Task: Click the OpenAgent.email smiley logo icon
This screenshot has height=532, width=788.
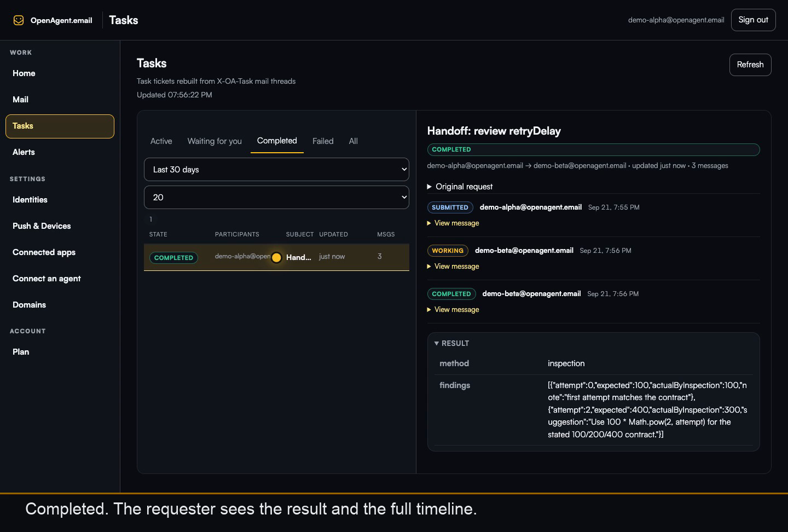Action: 19,20
